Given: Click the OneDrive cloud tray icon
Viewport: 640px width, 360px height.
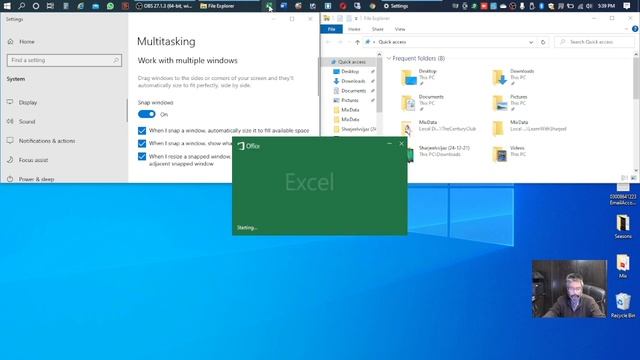Looking at the screenshot, I should click(x=503, y=6).
